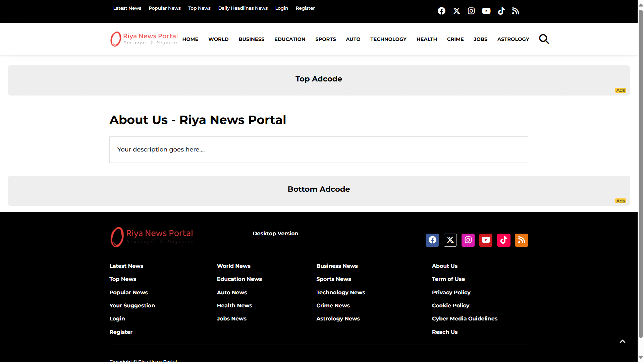
Task: Open the YouTube icon in top bar
Action: click(486, 11)
